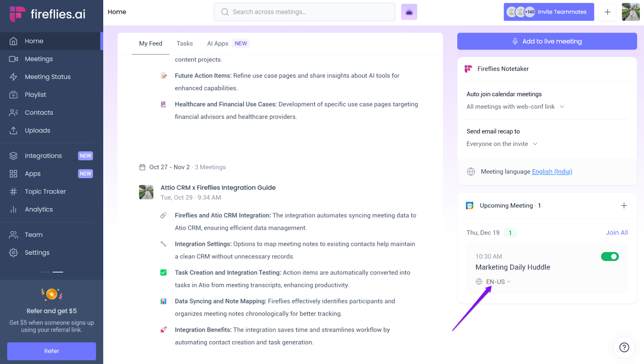
Task: Click the memo icon by Future Action Items
Action: click(x=163, y=76)
